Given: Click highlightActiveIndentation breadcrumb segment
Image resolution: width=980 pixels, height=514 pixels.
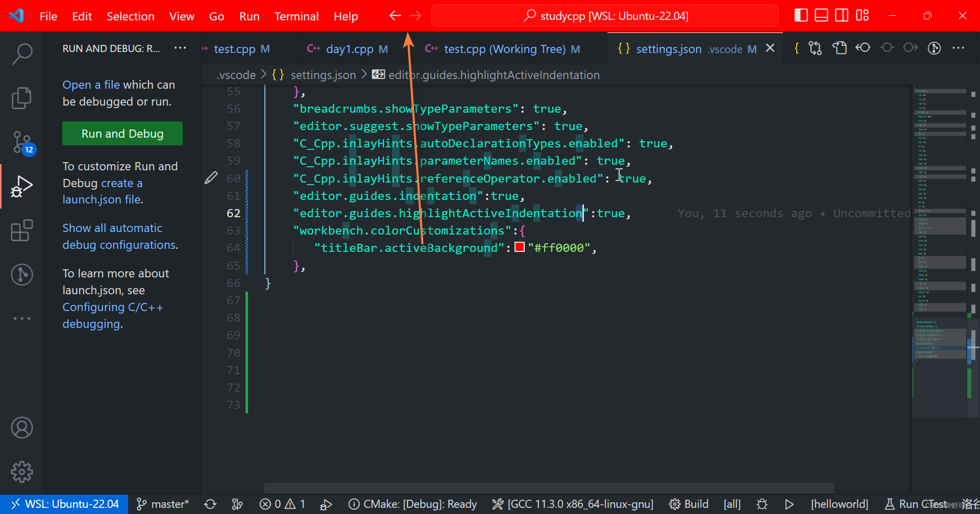Looking at the screenshot, I should [x=486, y=75].
